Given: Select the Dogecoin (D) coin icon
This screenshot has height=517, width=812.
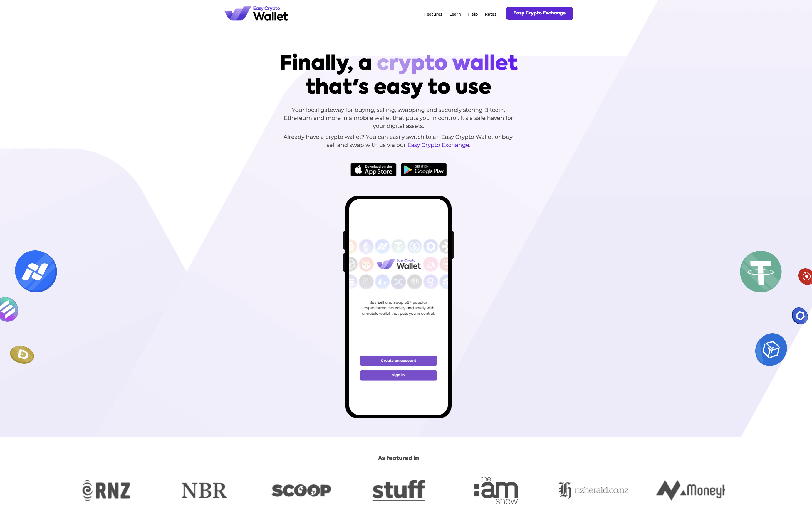Looking at the screenshot, I should (23, 355).
